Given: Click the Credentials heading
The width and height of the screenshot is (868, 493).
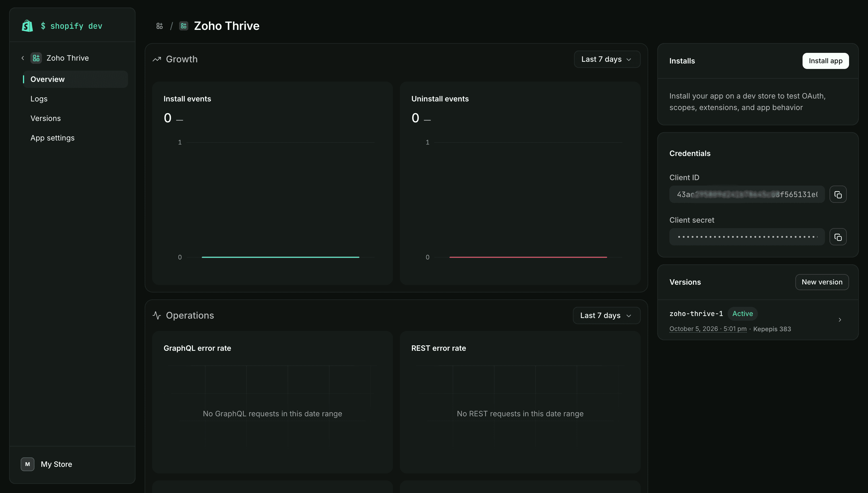Looking at the screenshot, I should [x=690, y=153].
